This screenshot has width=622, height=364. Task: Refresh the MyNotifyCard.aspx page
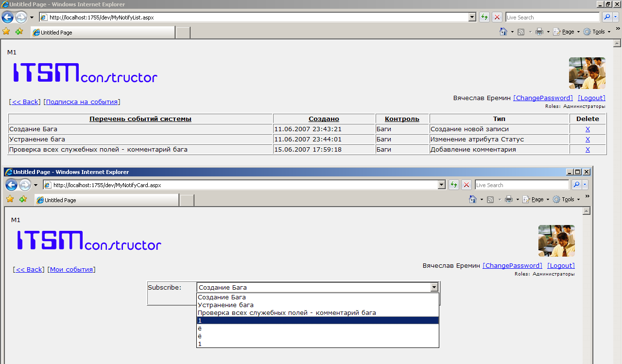454,185
